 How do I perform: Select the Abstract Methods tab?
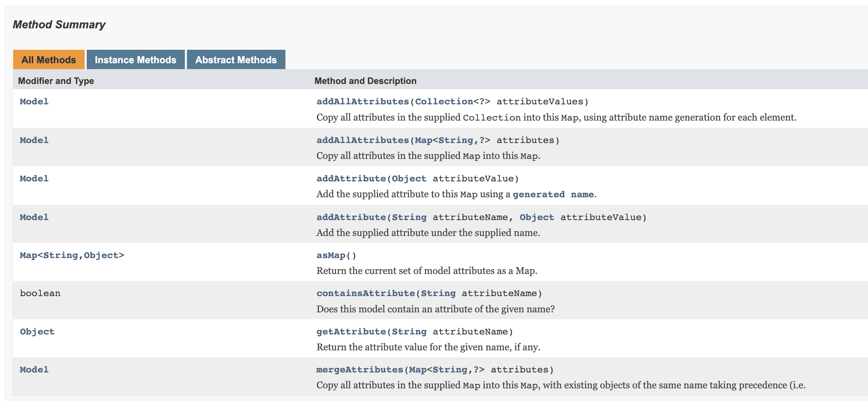coord(236,60)
